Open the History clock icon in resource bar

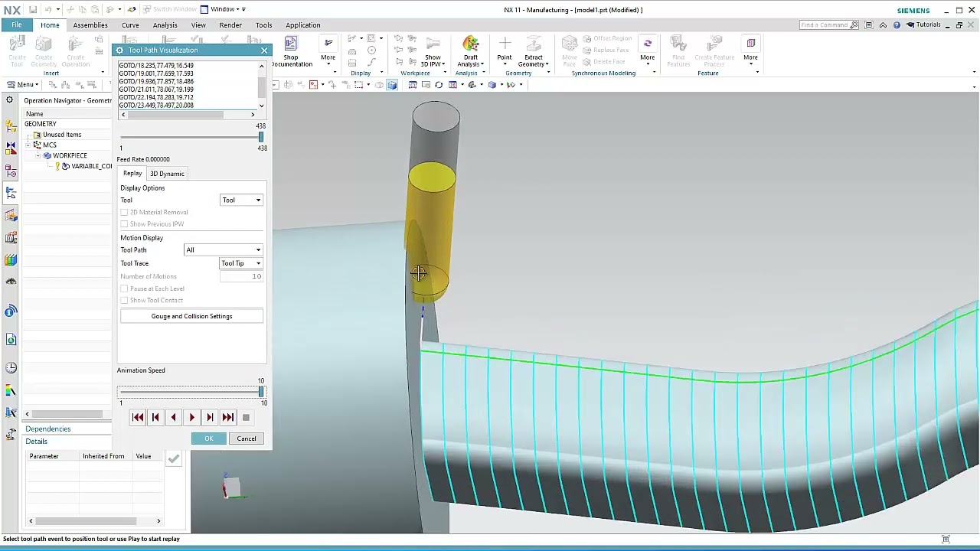click(x=11, y=368)
